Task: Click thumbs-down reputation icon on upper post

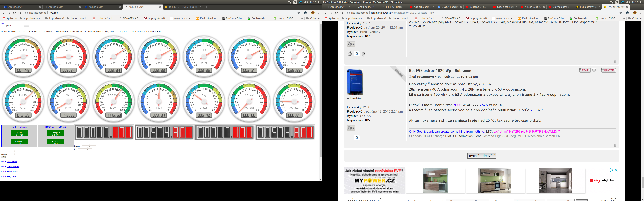Action: point(363,54)
